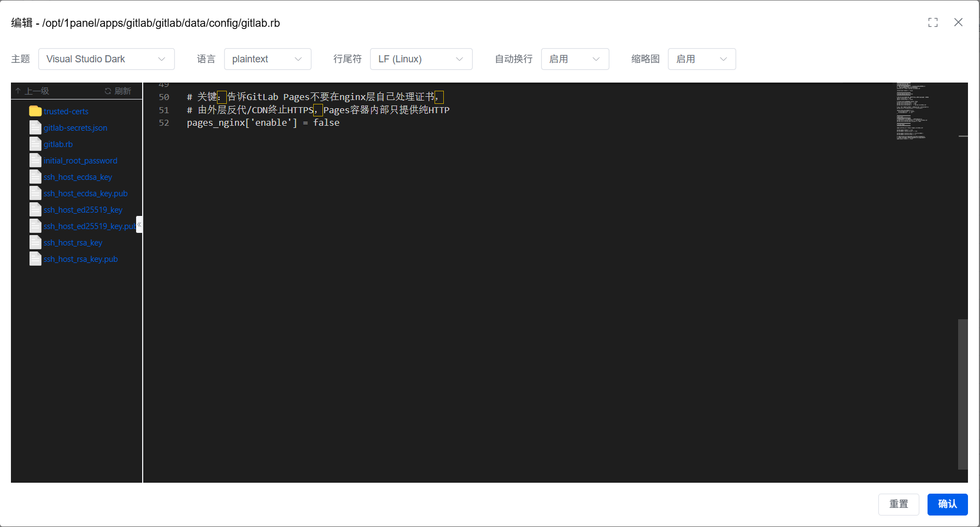Viewport: 980px width, 527px height.
Task: Click the ssh_host_ecdsa_key.pub file icon
Action: tap(36, 193)
